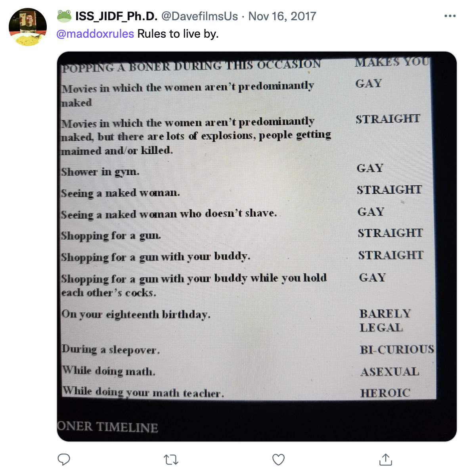Reply to the tweet via speech bubble icon

pyautogui.click(x=64, y=459)
